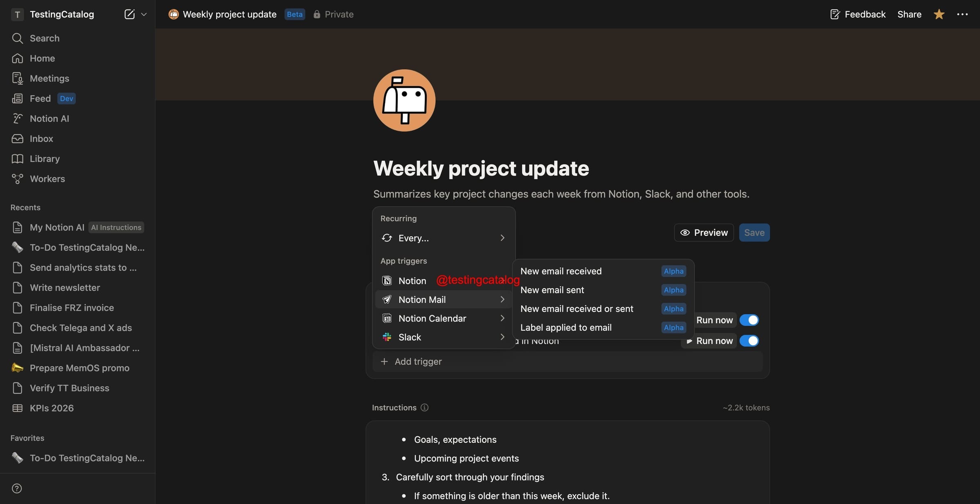Image resolution: width=980 pixels, height=504 pixels.
Task: Expand the Notion Calendar trigger submenu
Action: coord(443,318)
